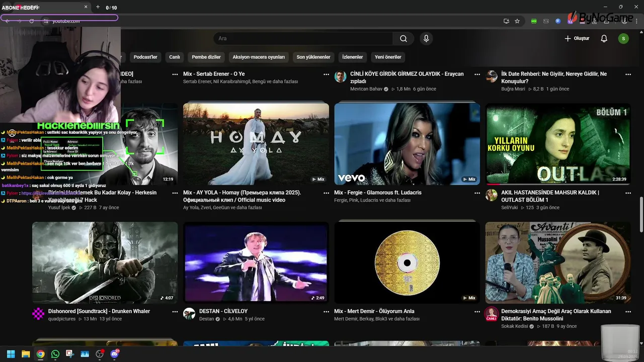Screen dimensions: 644x362
Task: Select the Pembe diziler filter chip
Action: [x=206, y=57]
